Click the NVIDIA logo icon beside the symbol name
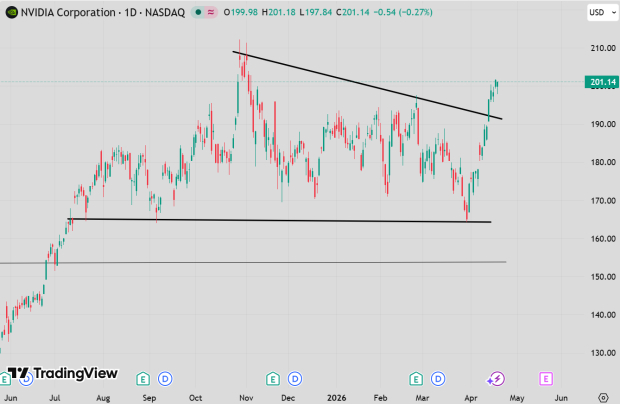The width and height of the screenshot is (620, 404). 11,12
